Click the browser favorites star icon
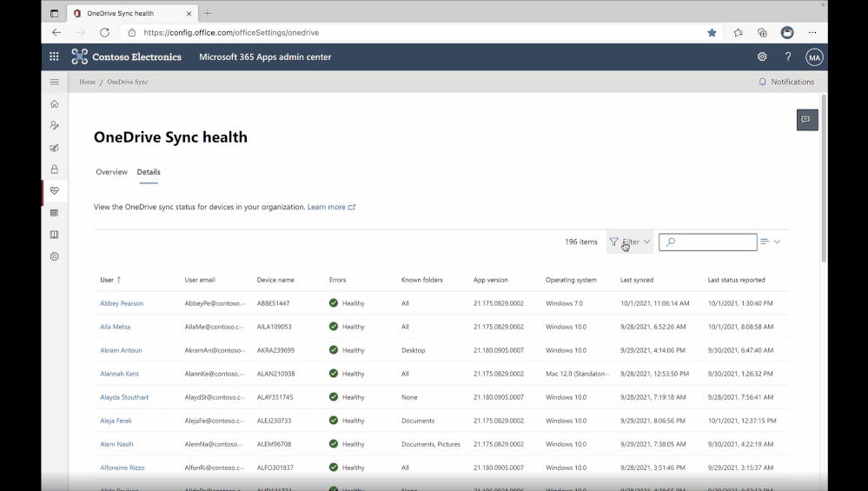868x491 pixels. coord(712,32)
